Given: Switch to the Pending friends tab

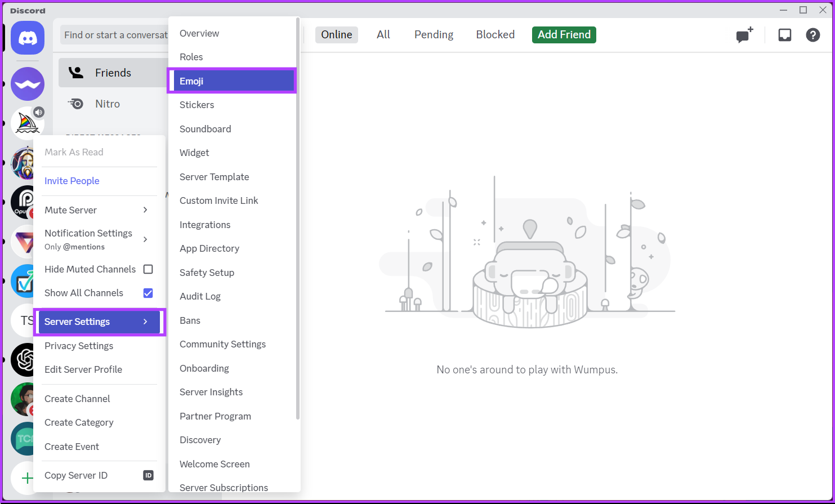Looking at the screenshot, I should tap(434, 35).
